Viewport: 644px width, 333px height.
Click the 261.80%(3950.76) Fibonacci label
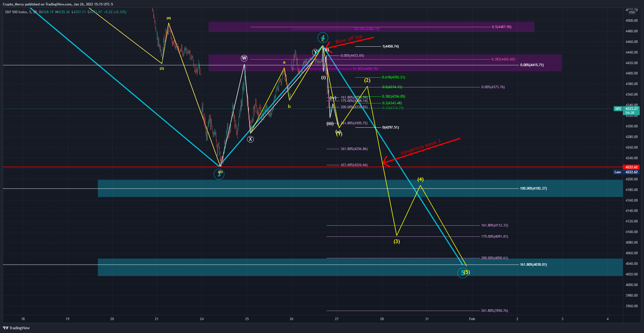click(495, 311)
